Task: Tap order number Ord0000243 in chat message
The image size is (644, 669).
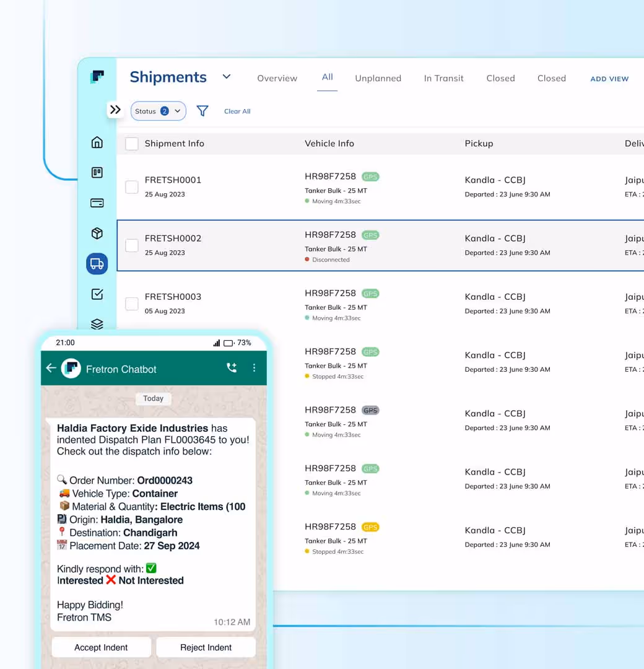Action: pos(165,481)
